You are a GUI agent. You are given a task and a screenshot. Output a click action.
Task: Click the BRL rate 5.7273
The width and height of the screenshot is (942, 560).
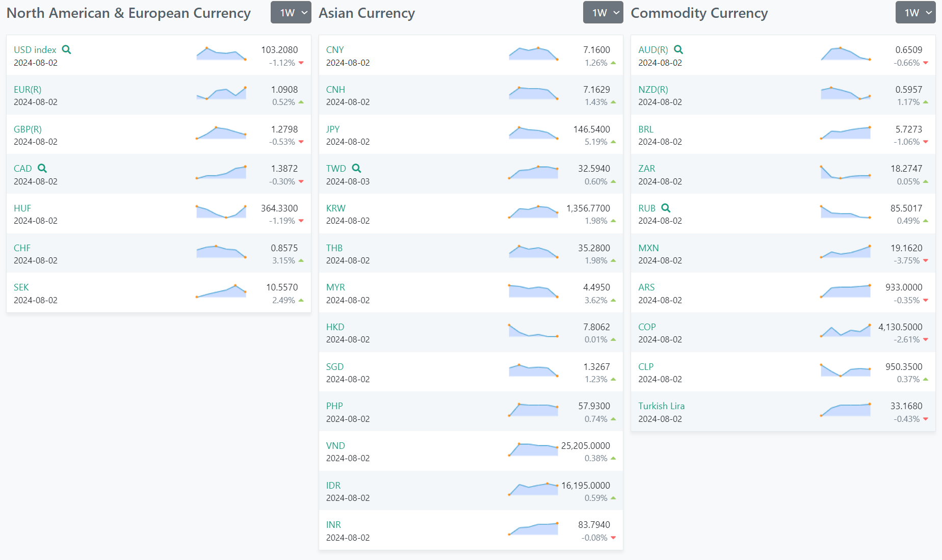909,129
